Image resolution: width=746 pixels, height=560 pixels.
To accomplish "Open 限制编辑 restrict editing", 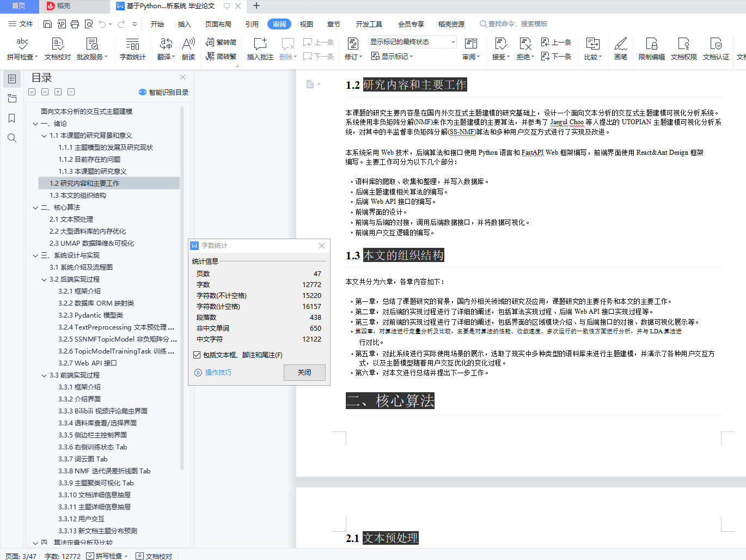I will click(652, 48).
